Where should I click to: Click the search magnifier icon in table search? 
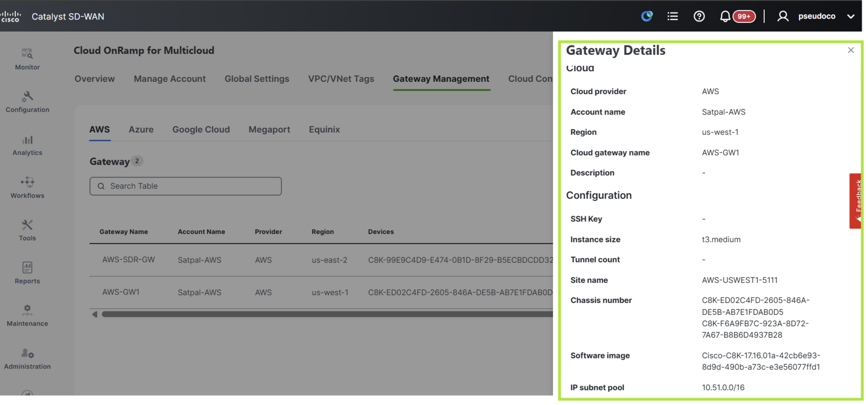click(x=101, y=186)
